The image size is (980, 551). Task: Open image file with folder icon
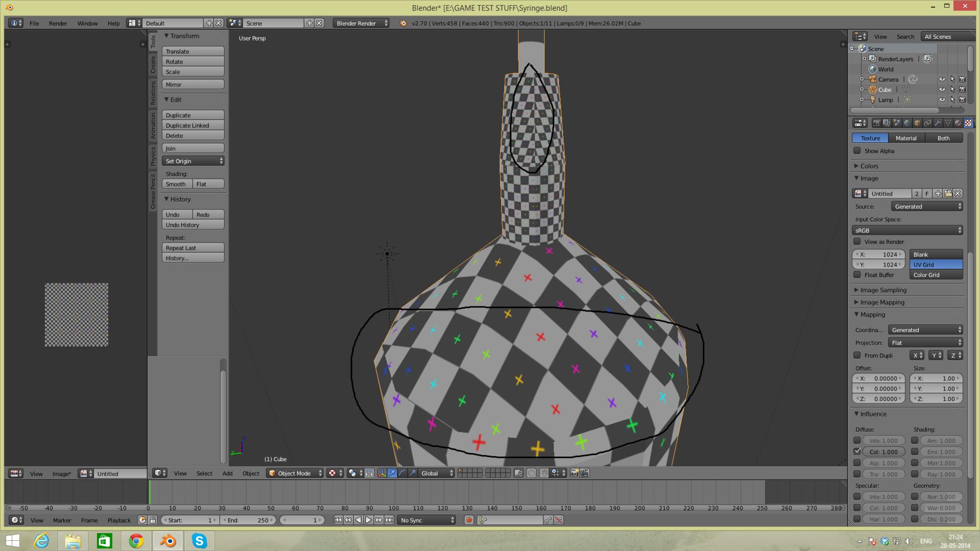pyautogui.click(x=948, y=194)
